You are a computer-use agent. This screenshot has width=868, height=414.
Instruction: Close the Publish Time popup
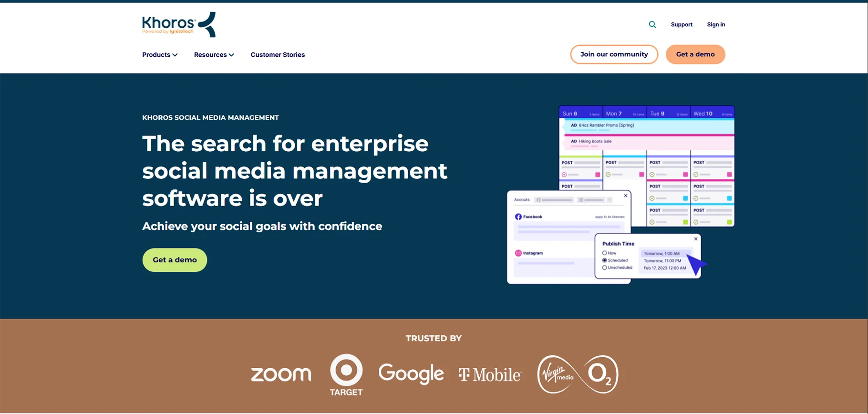click(x=696, y=239)
